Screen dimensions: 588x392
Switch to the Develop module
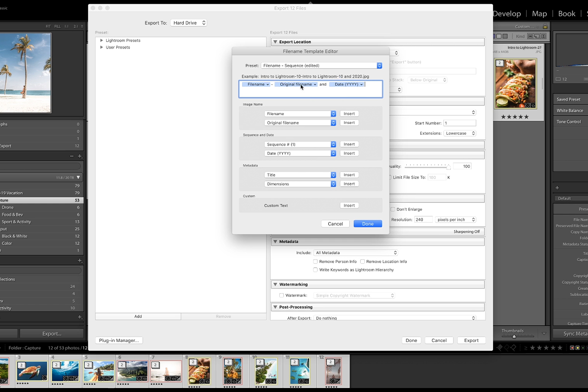[506, 13]
